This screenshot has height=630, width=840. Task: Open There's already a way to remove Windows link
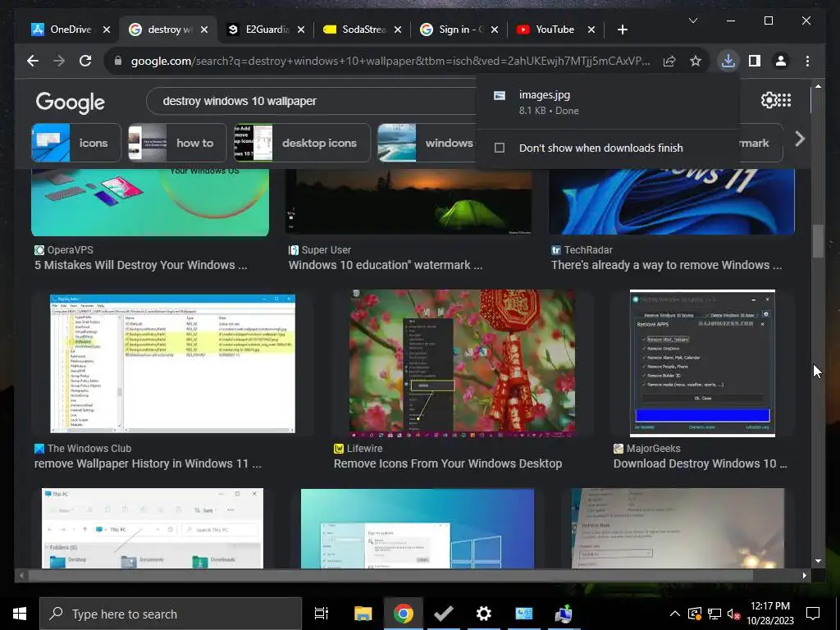point(666,265)
